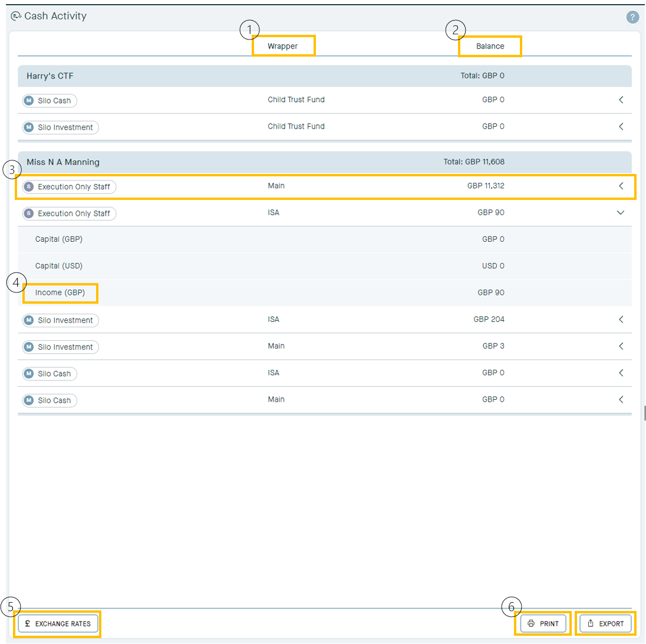Open the help question mark icon

[x=632, y=17]
